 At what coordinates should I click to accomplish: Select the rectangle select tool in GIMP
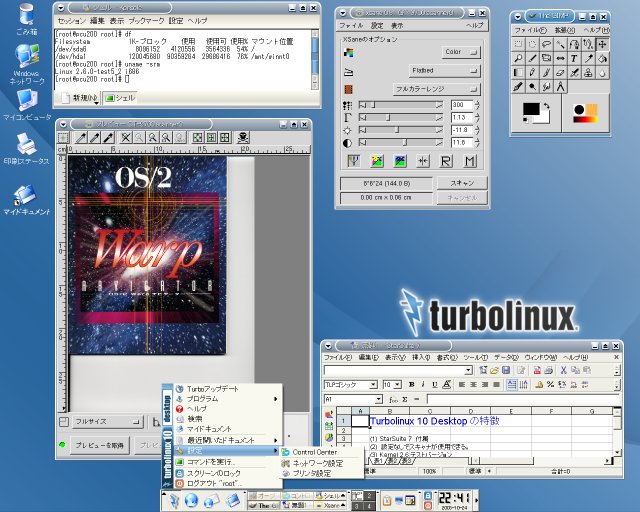click(518, 44)
